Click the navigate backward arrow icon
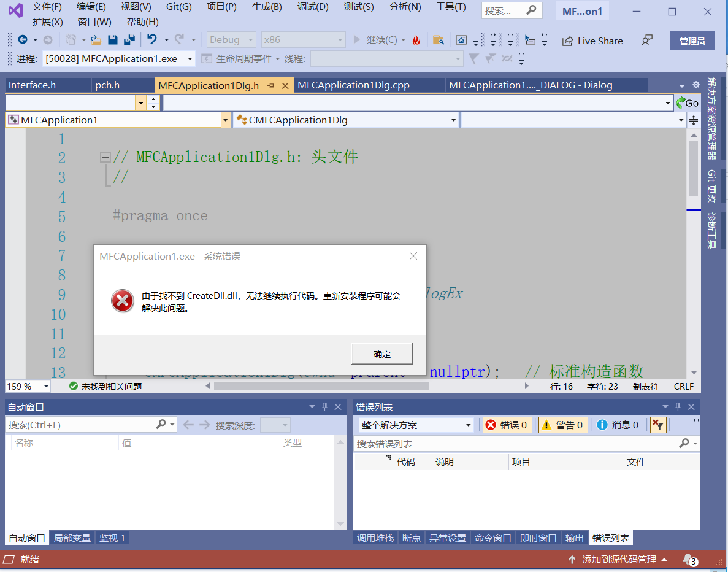Image resolution: width=728 pixels, height=572 pixels. click(x=22, y=40)
